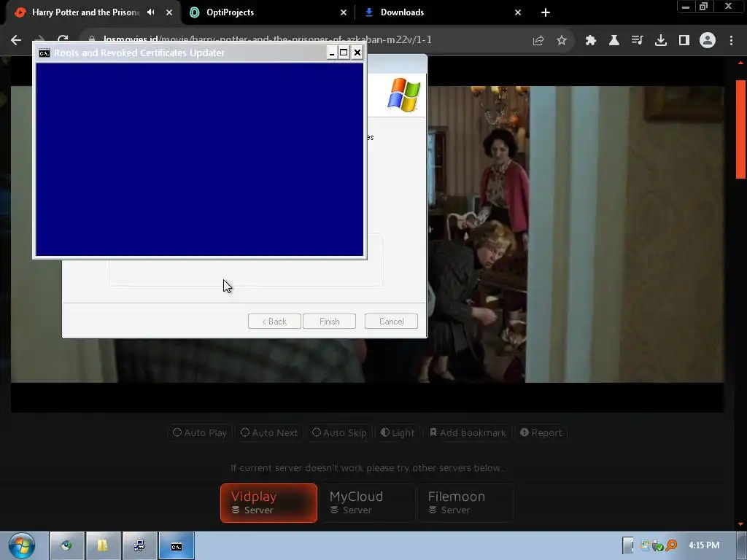Screen dimensions: 747x560
Task: Open the Chrome three-dot menu
Action: click(731, 41)
